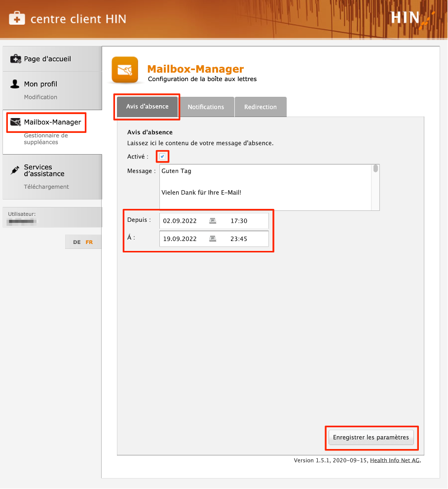Viewport: 448px width, 489px height.
Task: Switch to the Redirection tab
Action: 261,107
